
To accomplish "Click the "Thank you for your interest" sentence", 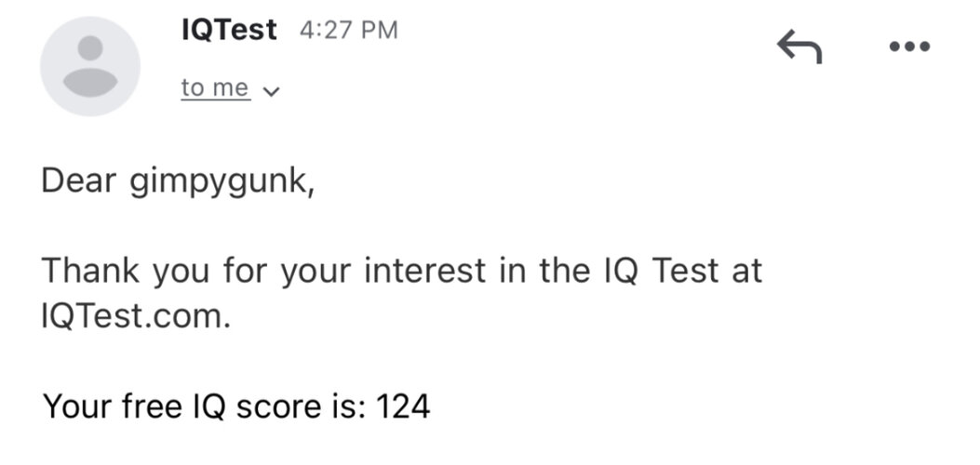I will tap(402, 294).
